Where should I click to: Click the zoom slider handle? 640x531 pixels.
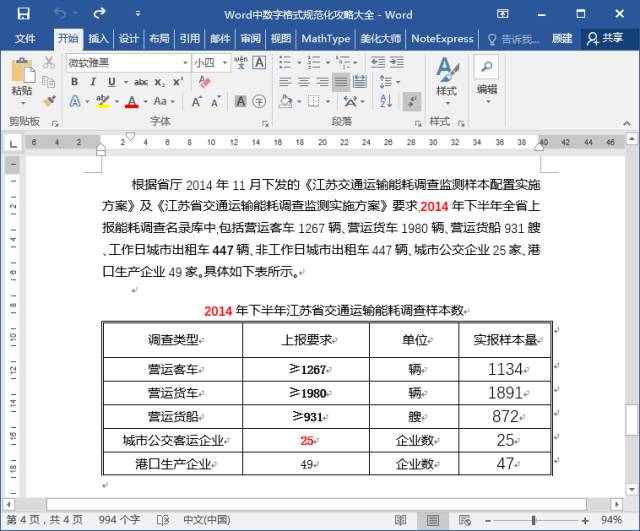tap(533, 520)
